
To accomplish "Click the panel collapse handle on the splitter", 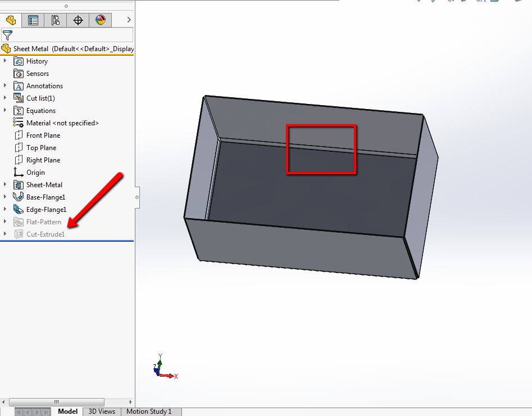I will (x=137, y=197).
